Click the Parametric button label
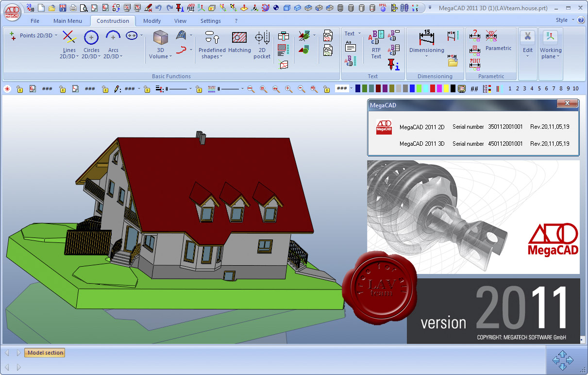This screenshot has height=375, width=588. point(499,48)
